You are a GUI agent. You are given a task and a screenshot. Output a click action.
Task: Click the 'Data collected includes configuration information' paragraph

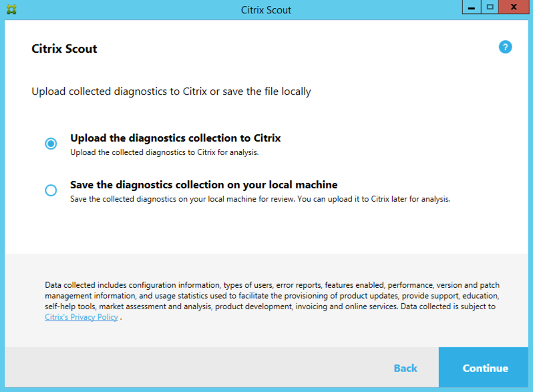click(273, 301)
